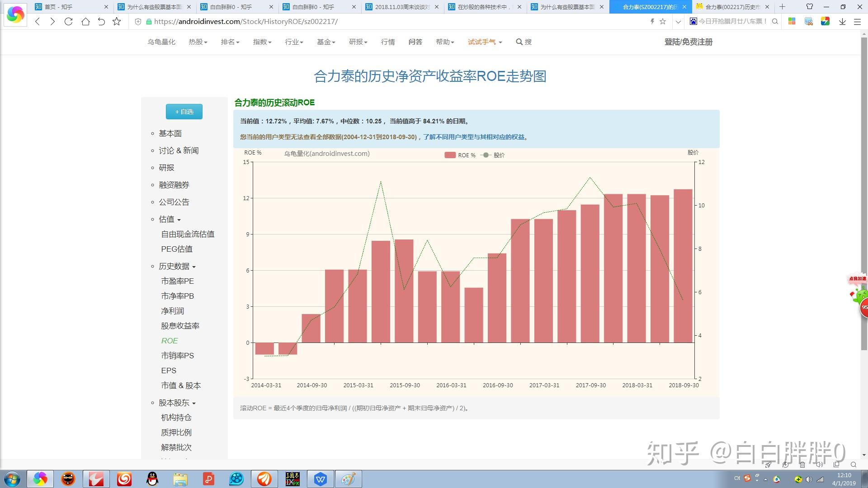Toggle the 股价 legend line marker
Screen dimensions: 868x488
click(x=486, y=155)
